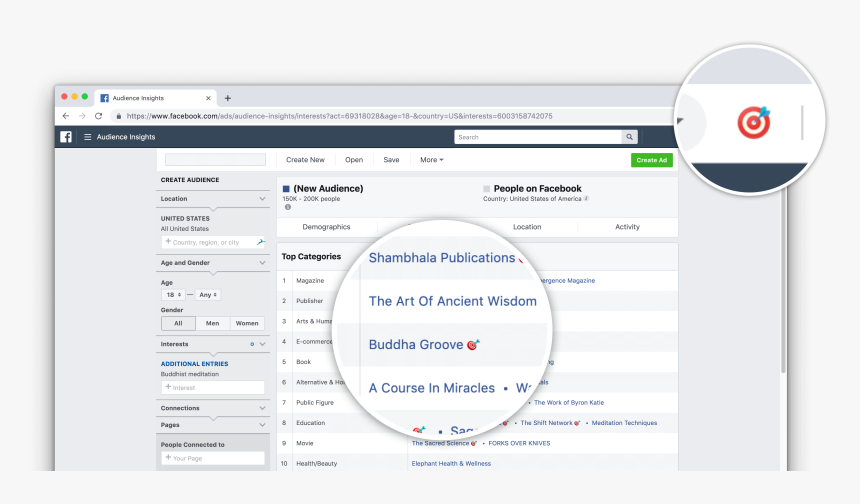This screenshot has width=860, height=504.
Task: Switch to the Demographics tab
Action: point(326,227)
